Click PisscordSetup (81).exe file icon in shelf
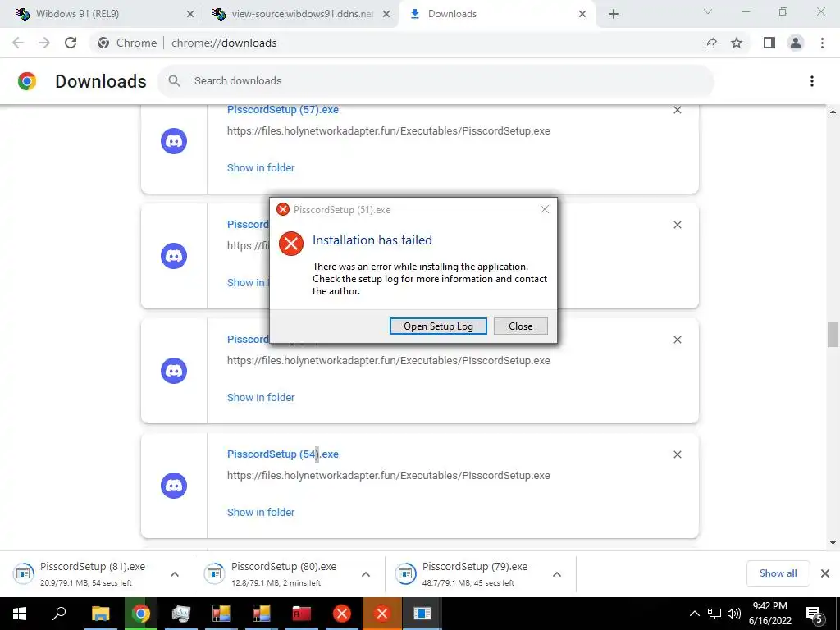Screen dimensions: 840x630 click(24, 573)
